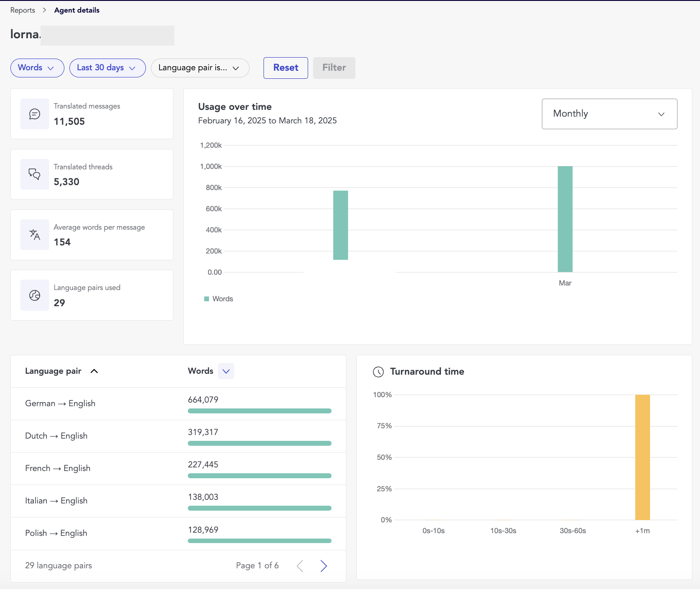
Task: Click the Language pairs globe icon
Action: point(35,295)
